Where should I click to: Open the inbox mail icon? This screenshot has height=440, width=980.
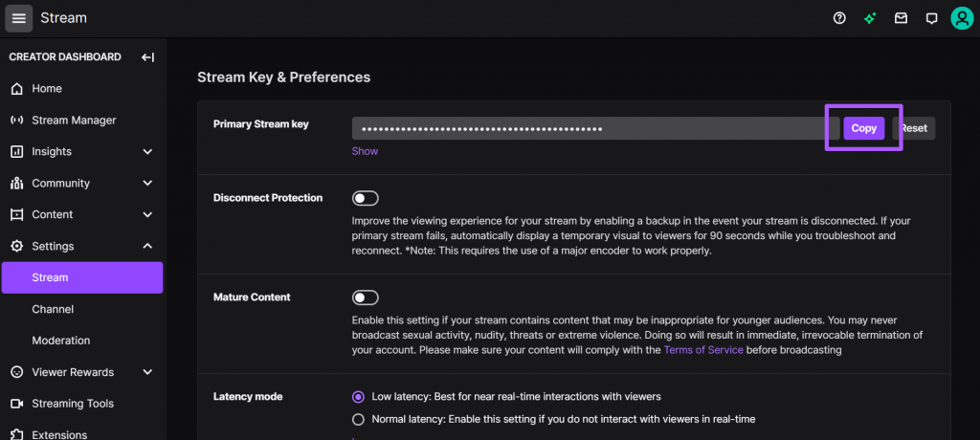901,18
